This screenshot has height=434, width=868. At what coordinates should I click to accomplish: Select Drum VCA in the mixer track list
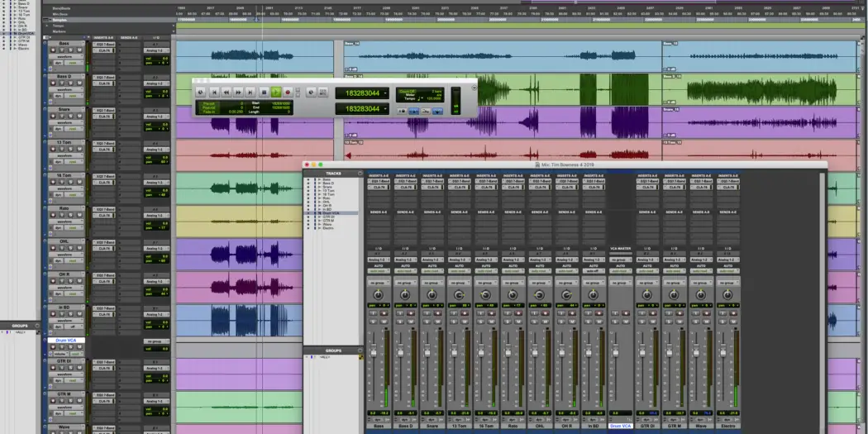(x=331, y=212)
